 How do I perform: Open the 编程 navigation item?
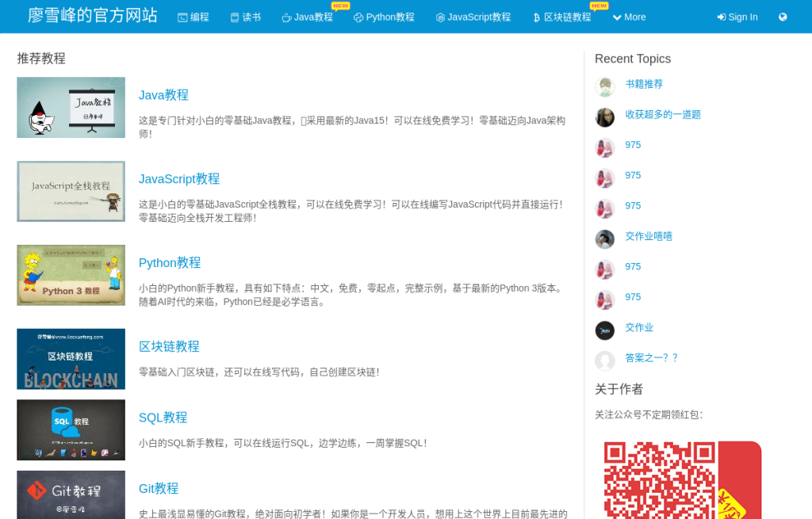(193, 17)
